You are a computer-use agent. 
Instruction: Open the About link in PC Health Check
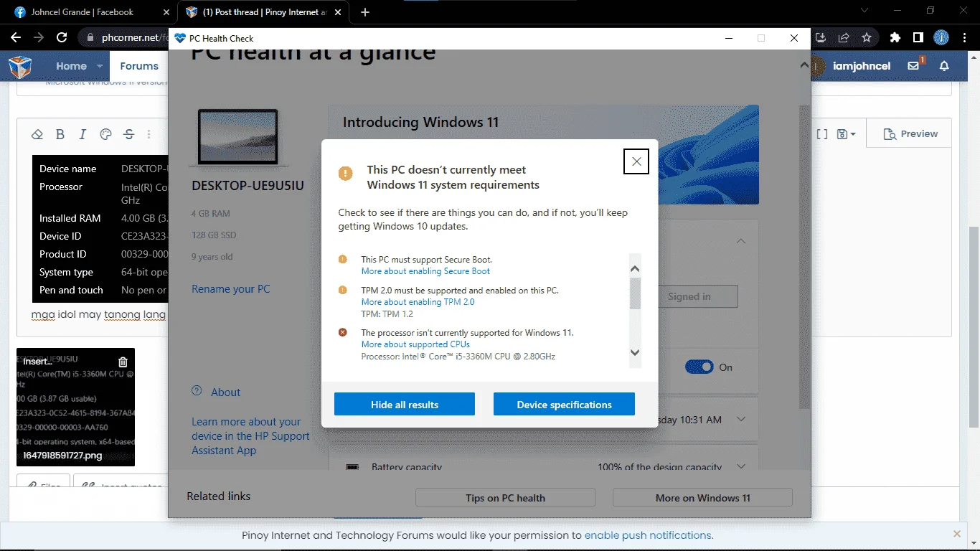(x=225, y=392)
